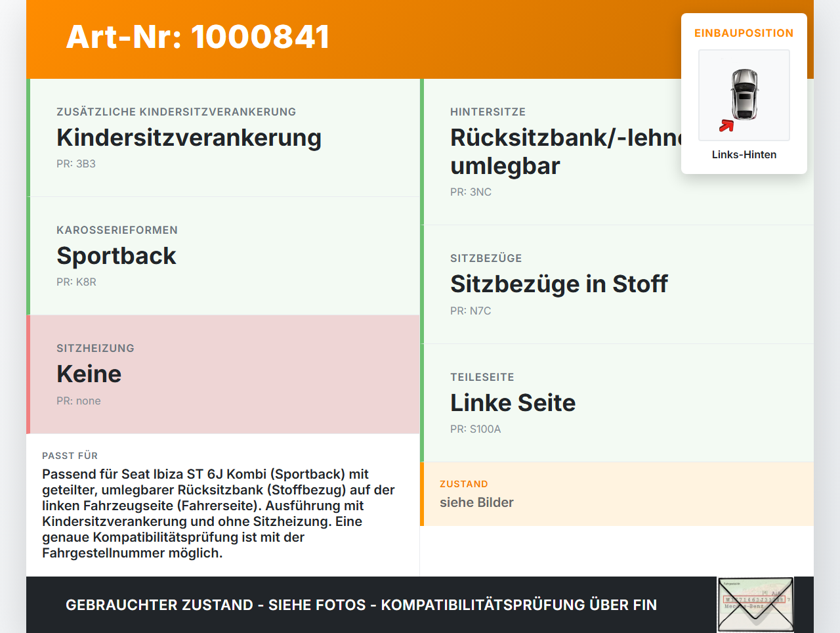Viewport: 840px width, 633px height.
Task: Click the Art-Nr: 1000841 header title
Action: coord(198,37)
